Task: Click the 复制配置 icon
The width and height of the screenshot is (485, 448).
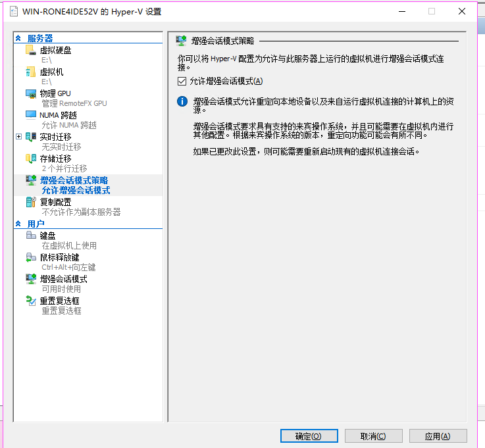Action: [x=31, y=202]
